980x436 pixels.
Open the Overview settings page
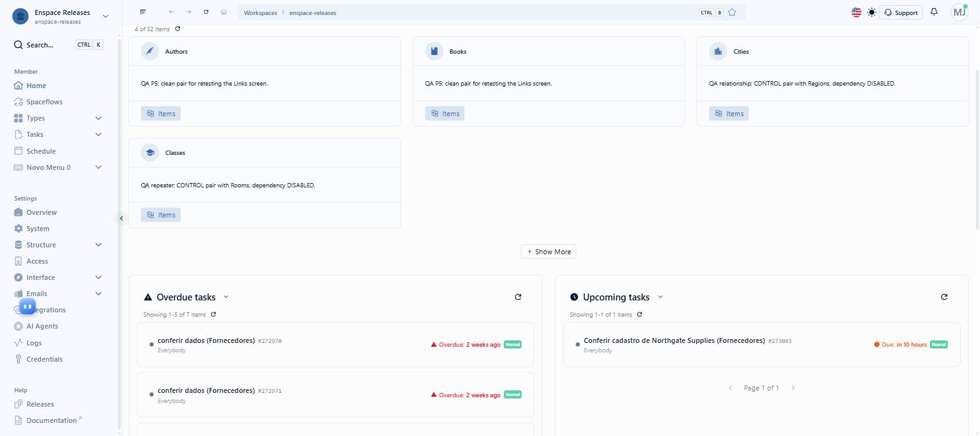[41, 212]
